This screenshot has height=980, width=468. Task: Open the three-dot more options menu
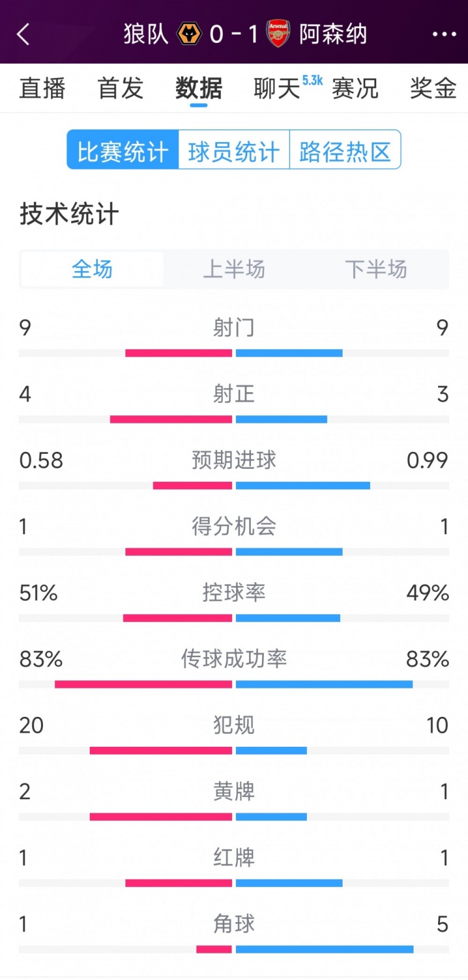(x=444, y=34)
